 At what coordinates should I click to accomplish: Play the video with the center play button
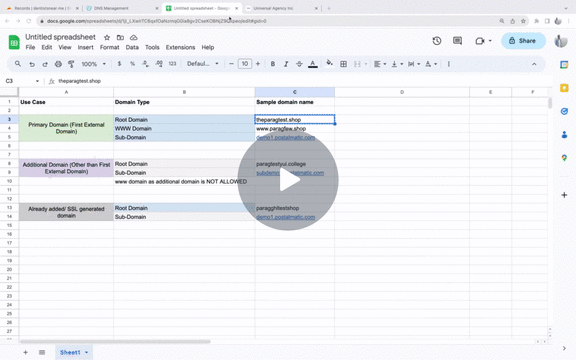[x=288, y=180]
